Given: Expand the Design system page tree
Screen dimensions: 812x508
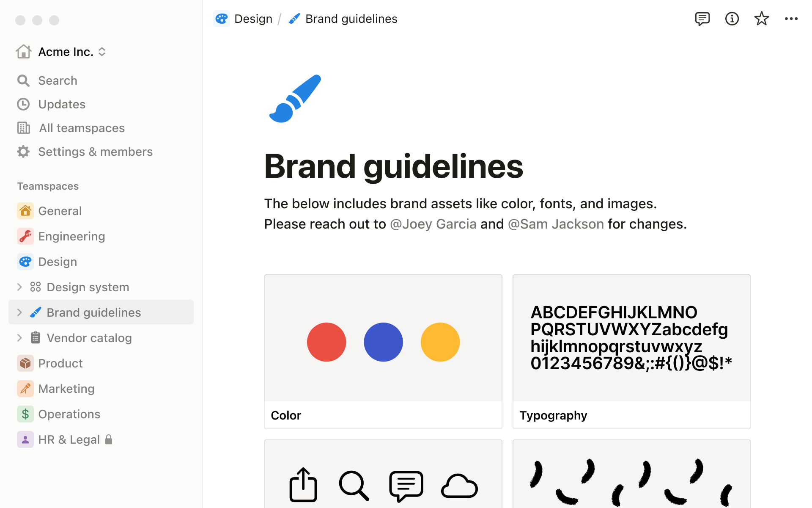Looking at the screenshot, I should point(19,287).
